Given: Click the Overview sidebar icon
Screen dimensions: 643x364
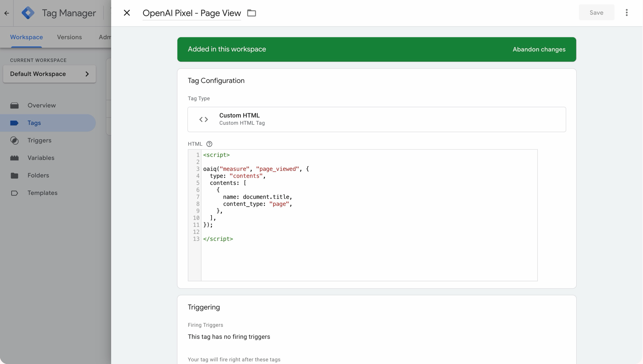Looking at the screenshot, I should (x=14, y=105).
